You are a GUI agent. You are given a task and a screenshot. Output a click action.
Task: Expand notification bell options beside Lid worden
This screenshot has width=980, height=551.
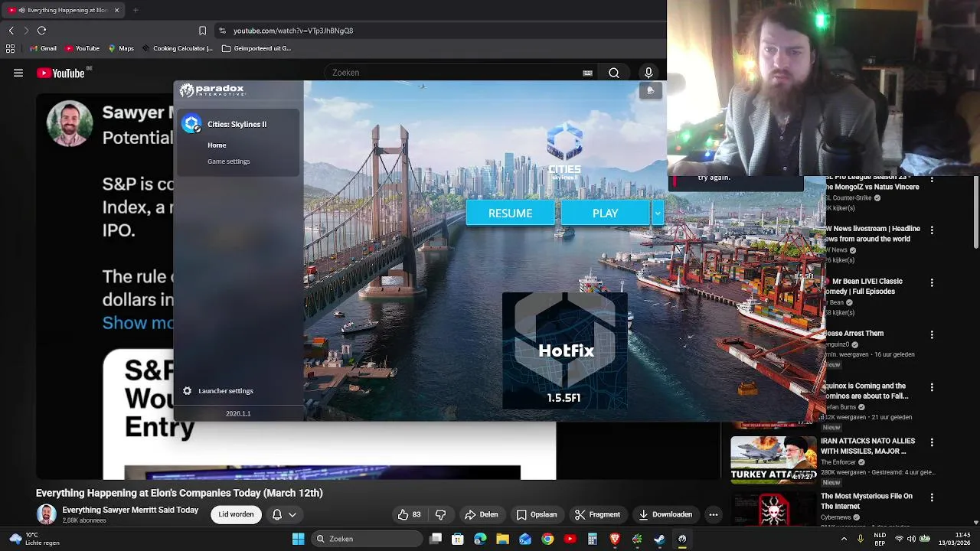point(284,514)
